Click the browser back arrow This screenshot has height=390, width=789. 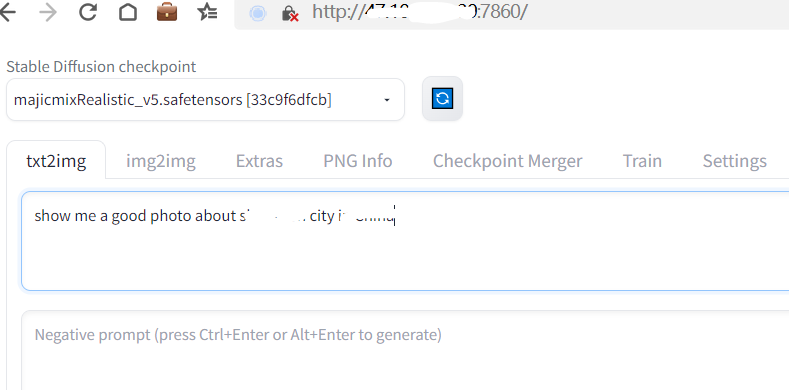pos(7,12)
